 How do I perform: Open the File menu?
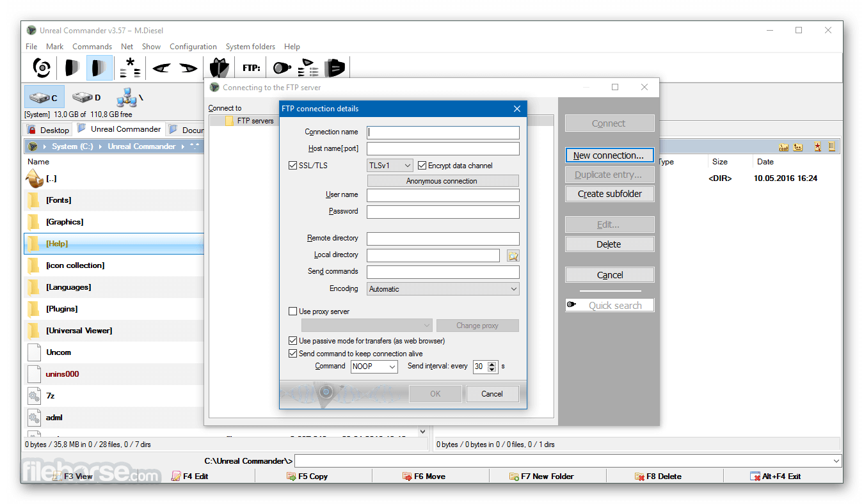(31, 47)
